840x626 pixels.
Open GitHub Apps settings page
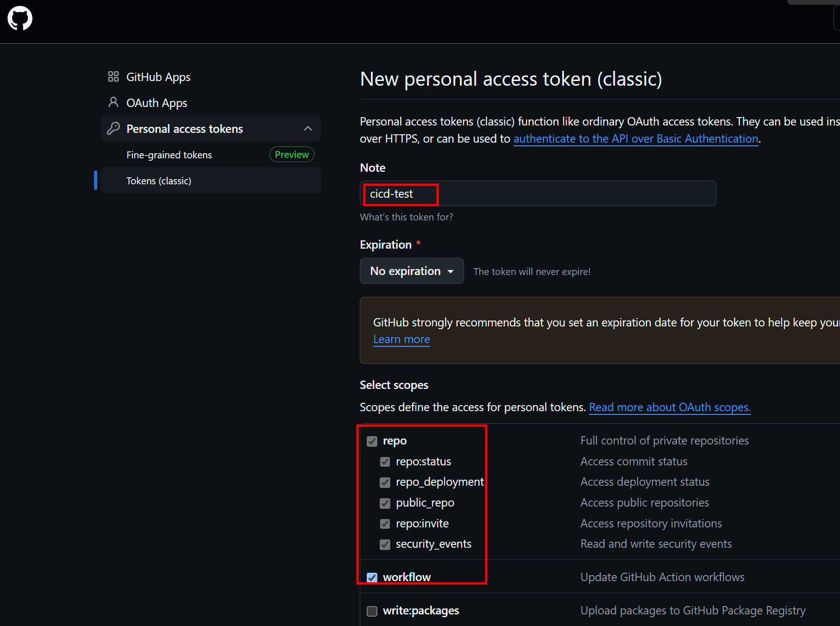point(158,77)
